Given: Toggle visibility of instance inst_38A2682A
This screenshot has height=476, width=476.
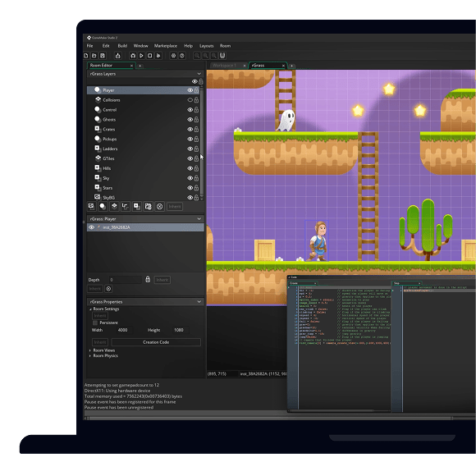Looking at the screenshot, I should pos(91,227).
